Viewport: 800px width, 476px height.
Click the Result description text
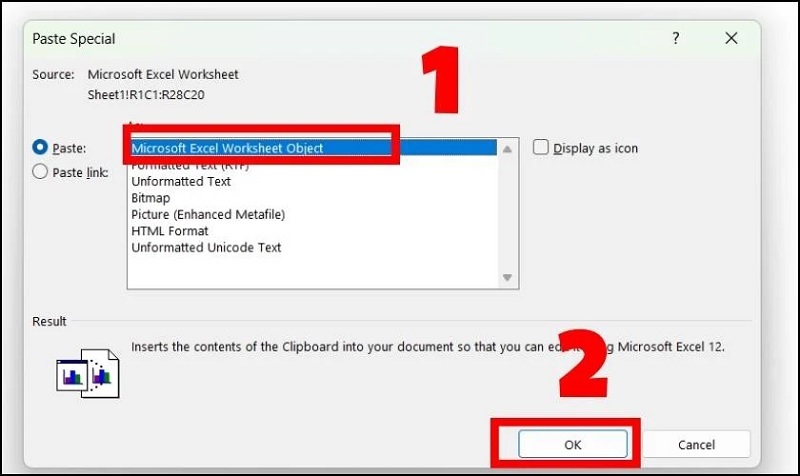point(428,347)
